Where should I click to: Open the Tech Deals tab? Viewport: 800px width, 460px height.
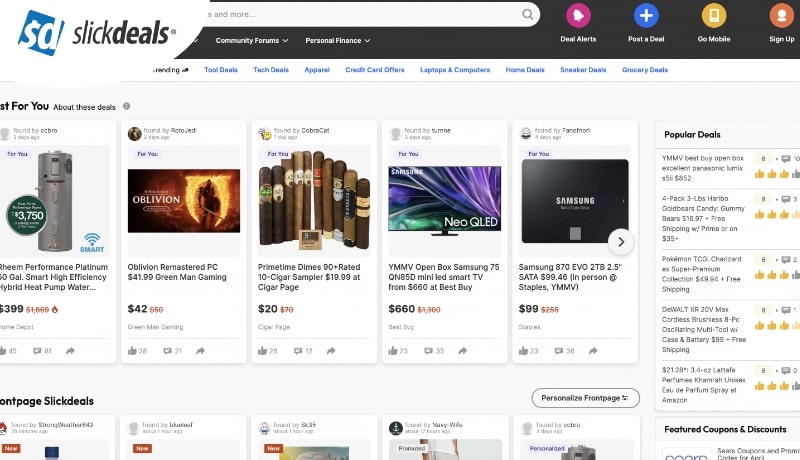coord(271,70)
